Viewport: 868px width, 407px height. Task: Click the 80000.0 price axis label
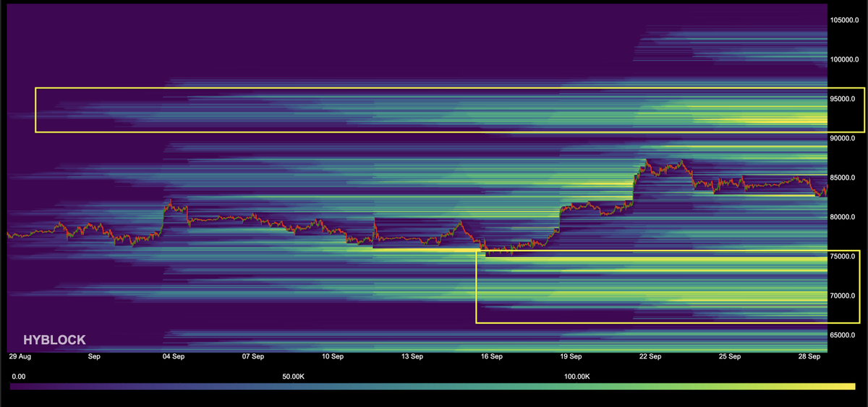coord(842,217)
